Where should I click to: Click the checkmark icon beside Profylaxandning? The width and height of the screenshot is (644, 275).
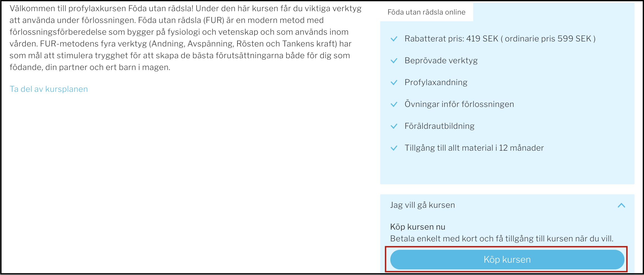[394, 83]
